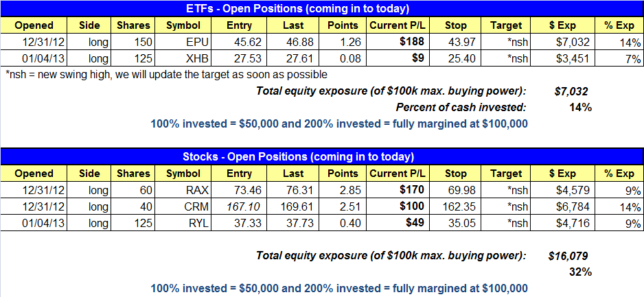Select the RYL shares cell 125
The width and height of the screenshot is (644, 297).
[133, 223]
